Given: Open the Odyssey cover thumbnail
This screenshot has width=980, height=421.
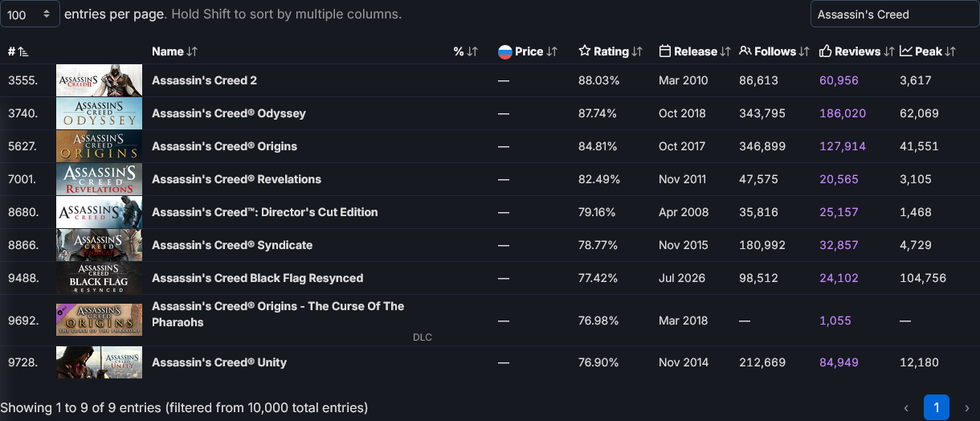Looking at the screenshot, I should (99, 113).
